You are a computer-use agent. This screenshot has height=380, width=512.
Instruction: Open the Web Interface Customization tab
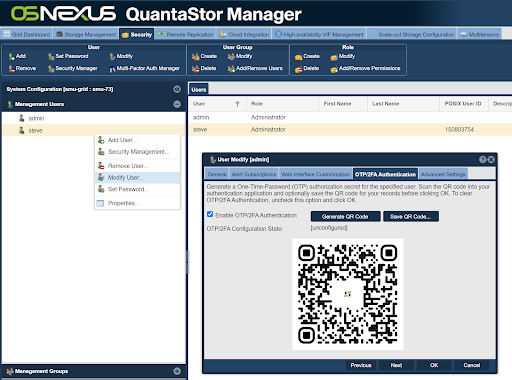click(x=315, y=174)
